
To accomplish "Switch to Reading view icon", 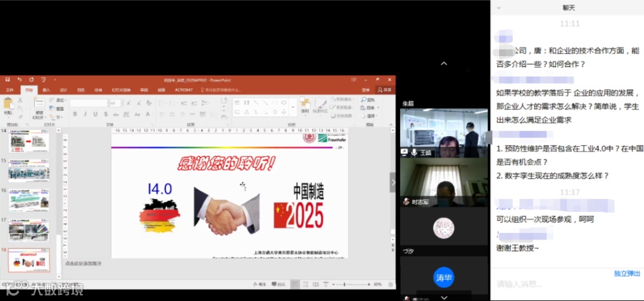I will point(315,284).
